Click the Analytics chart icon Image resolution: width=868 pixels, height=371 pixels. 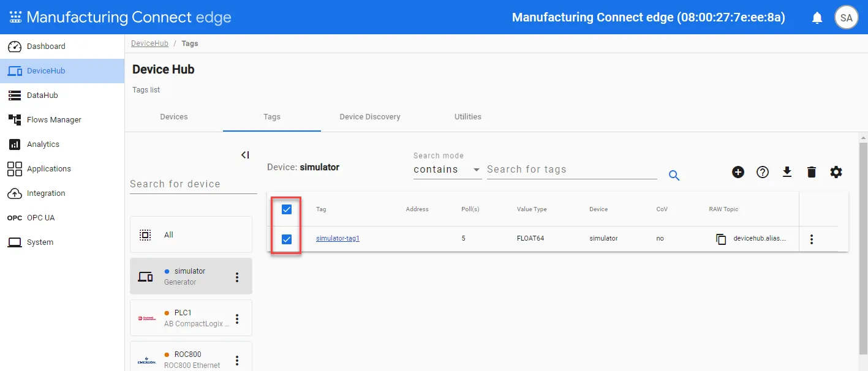click(x=15, y=144)
